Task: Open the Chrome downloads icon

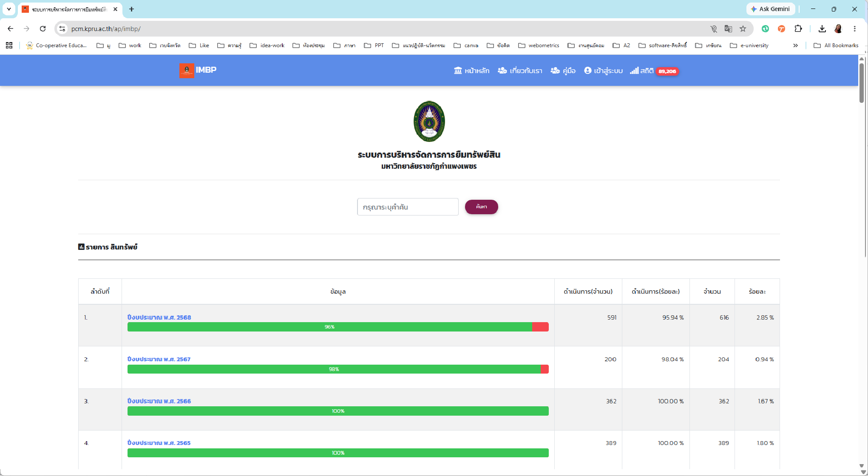Action: [822, 29]
